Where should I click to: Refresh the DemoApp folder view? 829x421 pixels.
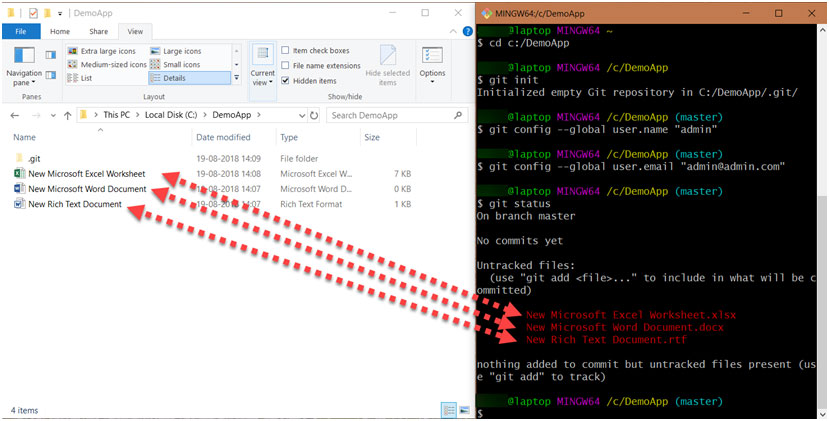coord(318,115)
